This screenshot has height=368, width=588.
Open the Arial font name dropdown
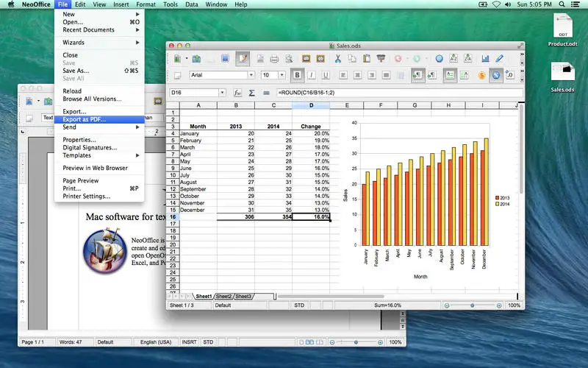point(251,75)
